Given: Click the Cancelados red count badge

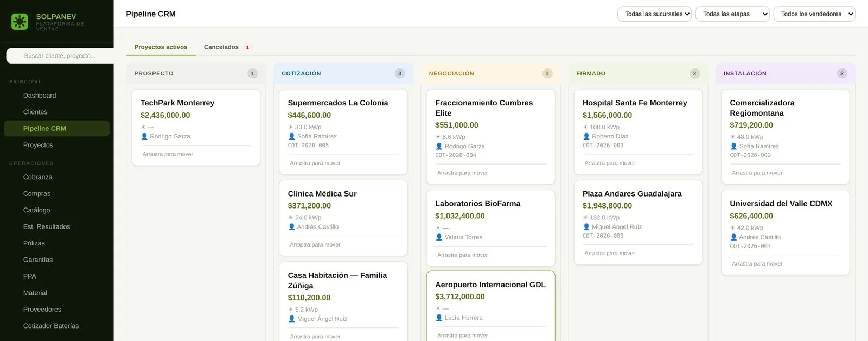Looking at the screenshot, I should click(x=247, y=47).
